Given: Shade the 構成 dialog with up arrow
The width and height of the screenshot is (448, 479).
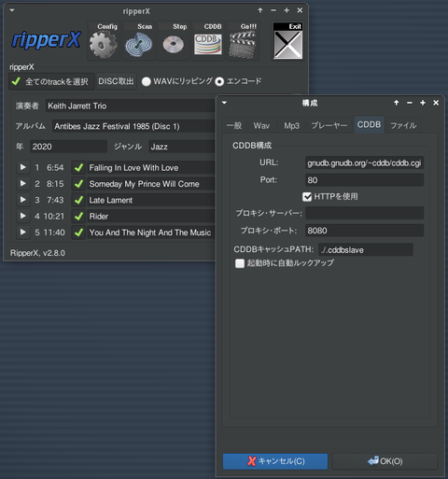Looking at the screenshot, I should click(397, 103).
